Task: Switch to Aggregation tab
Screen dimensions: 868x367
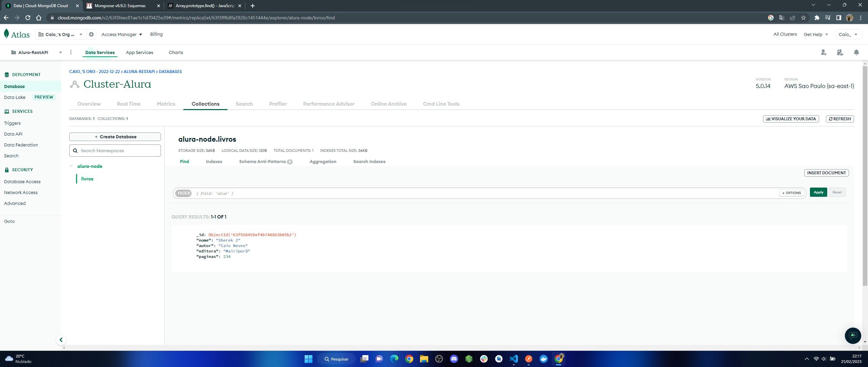Action: (x=323, y=162)
